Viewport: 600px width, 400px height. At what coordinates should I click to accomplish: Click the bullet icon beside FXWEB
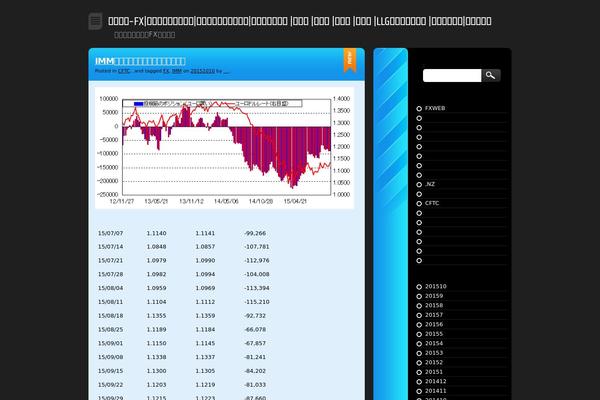pos(419,109)
